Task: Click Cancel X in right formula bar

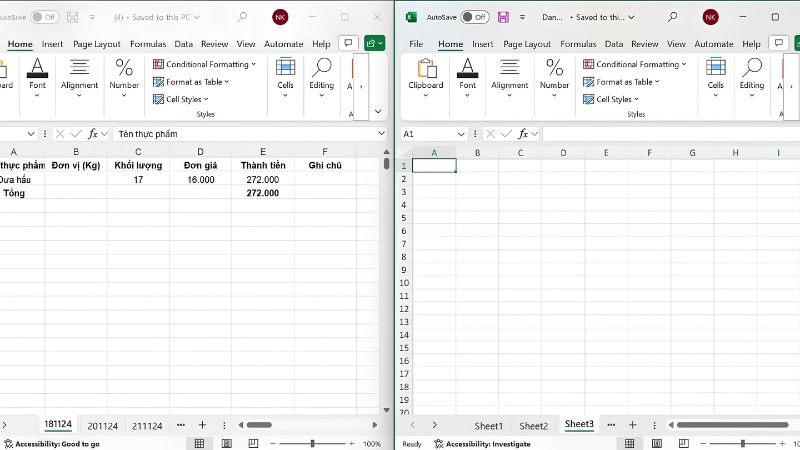Action: (x=490, y=134)
